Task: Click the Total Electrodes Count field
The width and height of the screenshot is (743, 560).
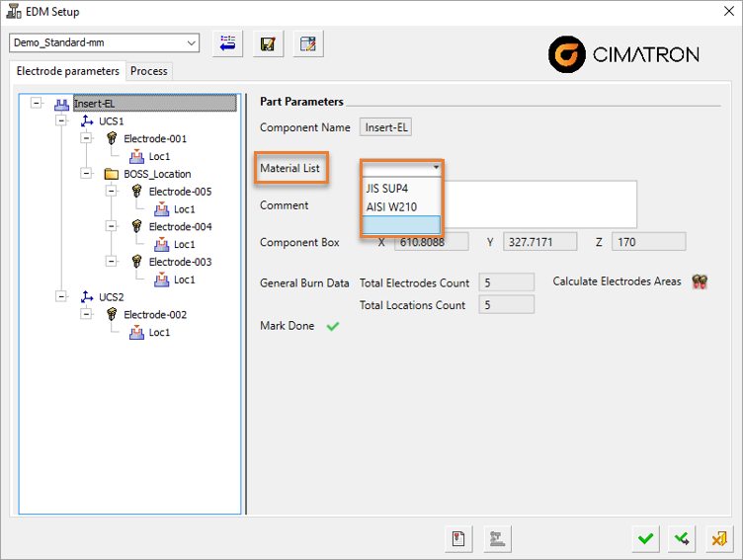Action: coord(506,282)
